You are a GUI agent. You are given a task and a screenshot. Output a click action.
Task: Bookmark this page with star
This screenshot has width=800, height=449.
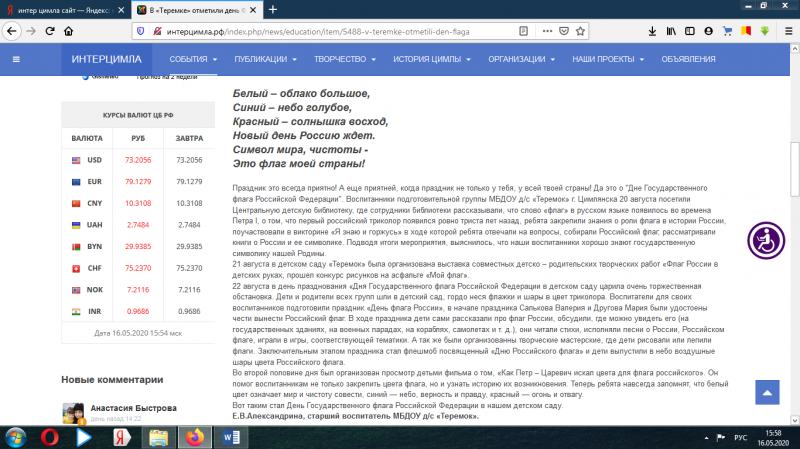pos(580,32)
